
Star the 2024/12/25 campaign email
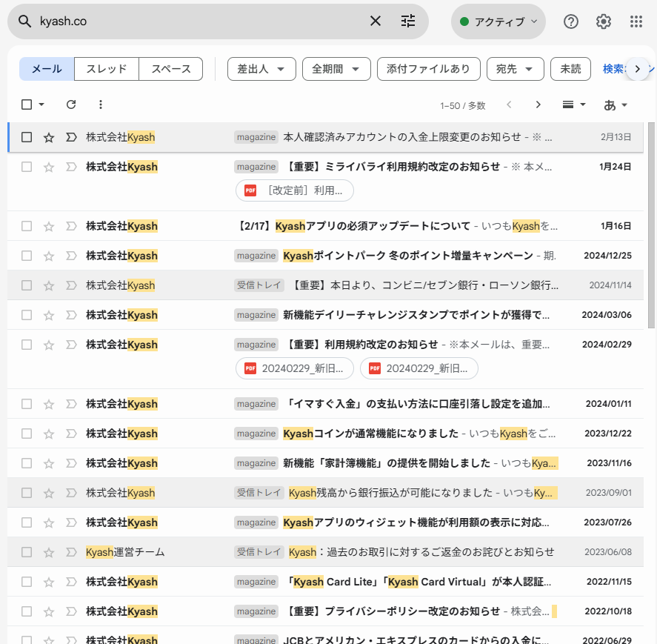click(x=49, y=256)
